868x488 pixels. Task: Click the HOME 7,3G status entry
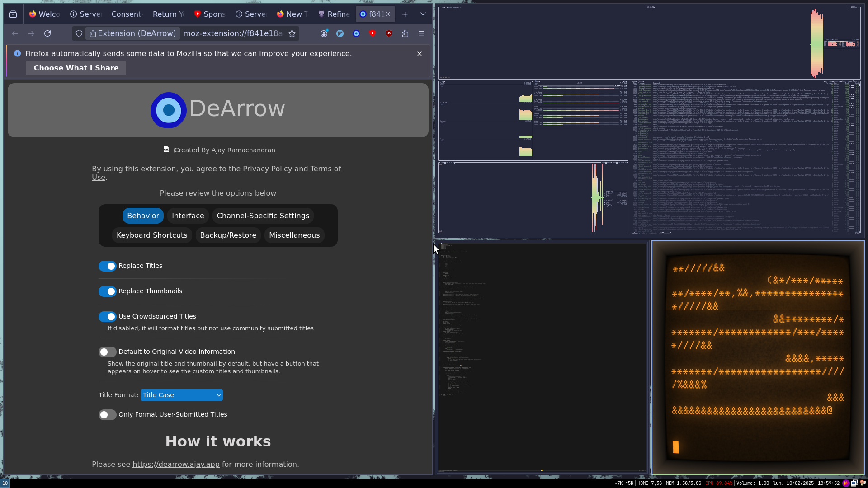pyautogui.click(x=649, y=483)
